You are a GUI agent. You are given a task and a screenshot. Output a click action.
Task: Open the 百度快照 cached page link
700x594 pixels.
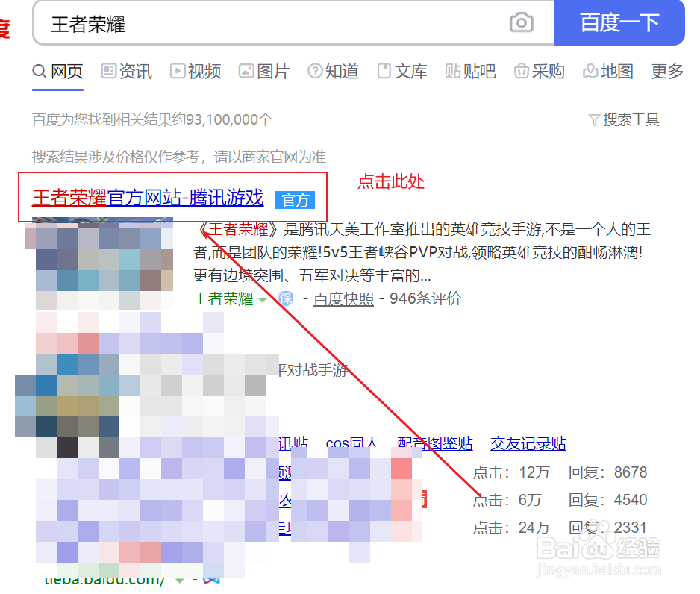click(343, 298)
